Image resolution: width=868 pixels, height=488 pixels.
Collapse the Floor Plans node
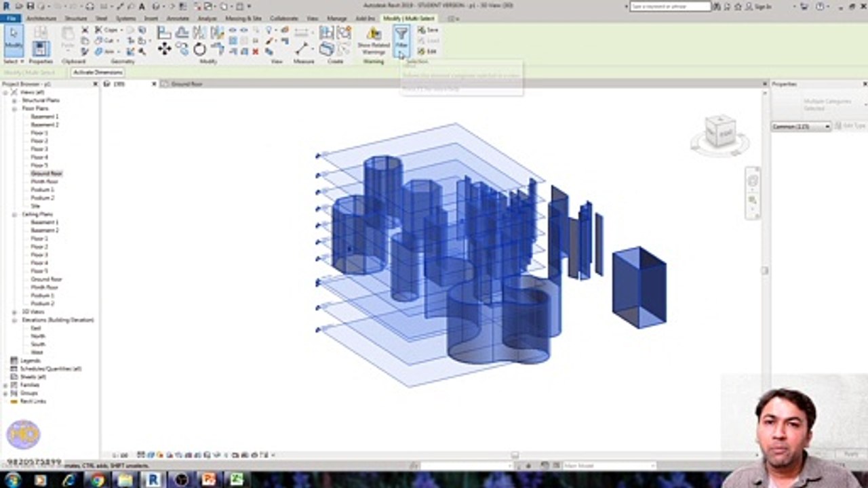coord(14,108)
